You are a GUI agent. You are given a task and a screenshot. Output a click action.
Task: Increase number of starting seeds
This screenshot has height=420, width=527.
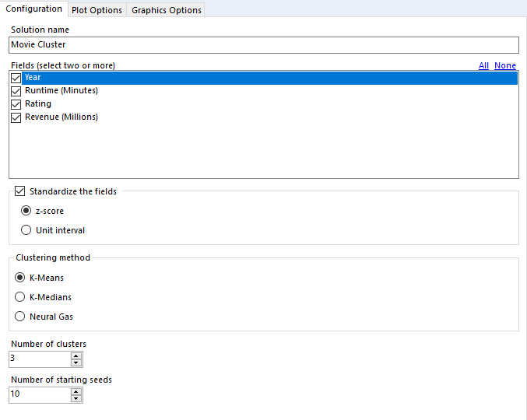pos(76,391)
